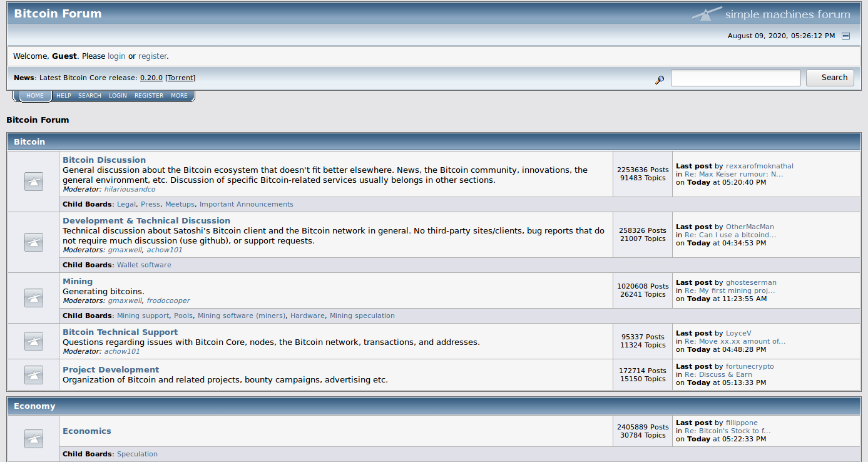Click the Simple Machines Forum logo
868x462 pixels.
point(771,14)
